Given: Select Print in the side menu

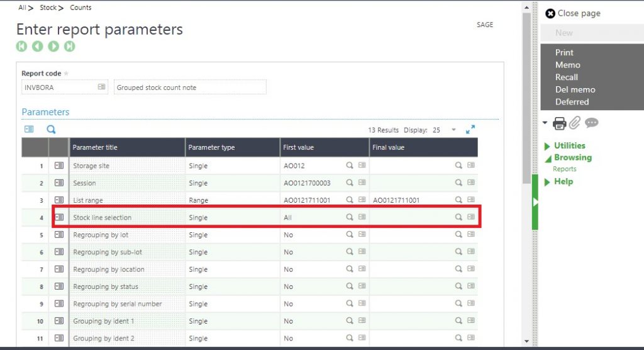Looking at the screenshot, I should click(564, 52).
